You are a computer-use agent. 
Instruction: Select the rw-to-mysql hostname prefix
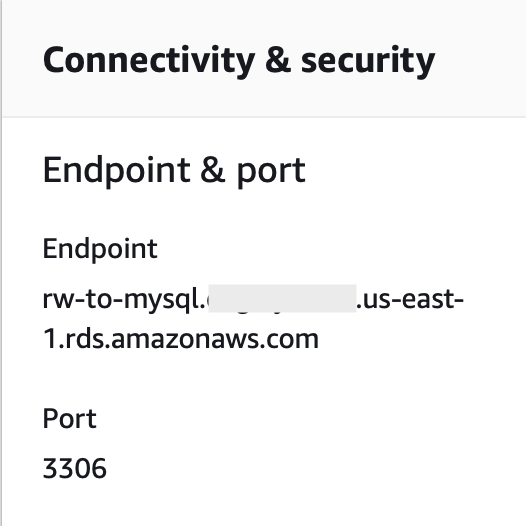(122, 300)
